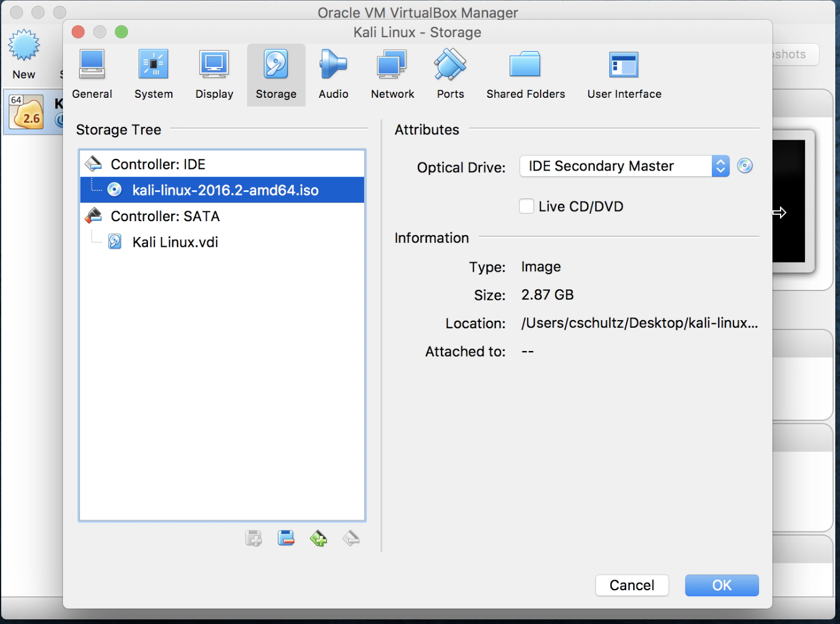Click the Snapshots button in the Manager window
The image size is (840, 624).
point(796,54)
